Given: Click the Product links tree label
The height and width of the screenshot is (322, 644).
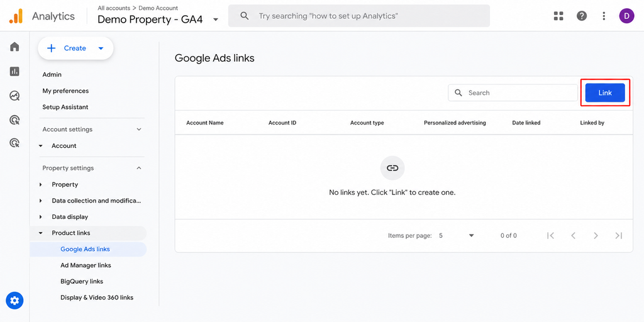Looking at the screenshot, I should pos(71,233).
